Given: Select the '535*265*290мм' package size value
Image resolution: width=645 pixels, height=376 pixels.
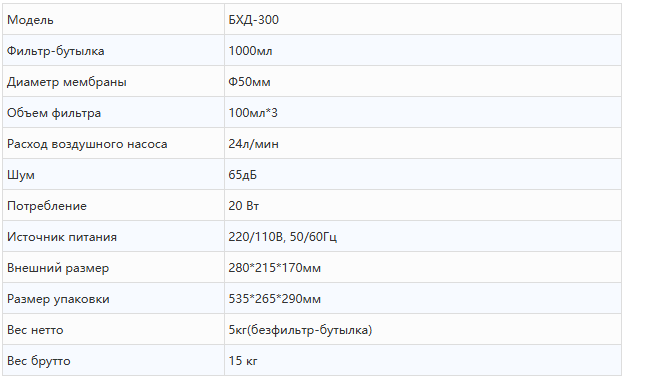Looking at the screenshot, I should pos(274,299).
